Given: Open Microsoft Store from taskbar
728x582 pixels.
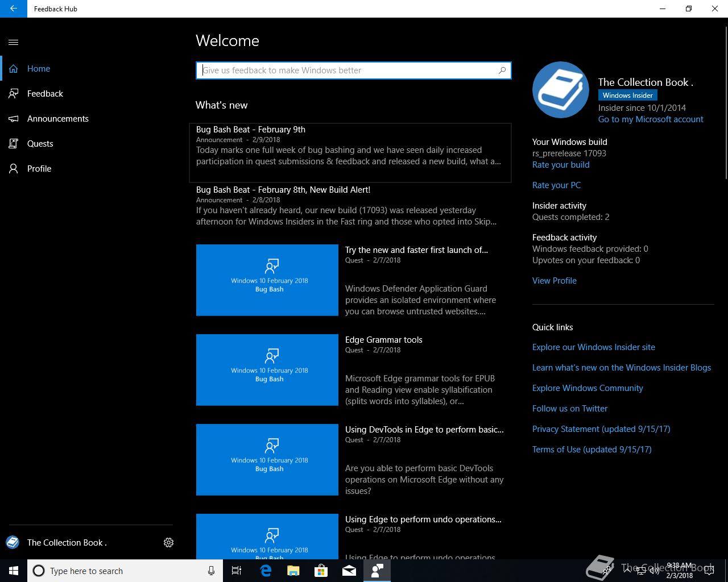Looking at the screenshot, I should tap(321, 571).
